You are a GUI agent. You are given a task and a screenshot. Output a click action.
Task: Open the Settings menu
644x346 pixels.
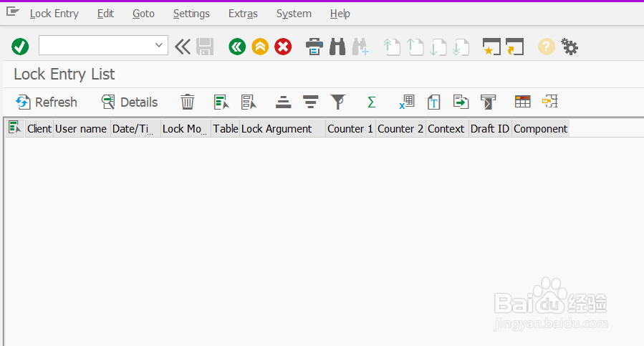tap(191, 14)
